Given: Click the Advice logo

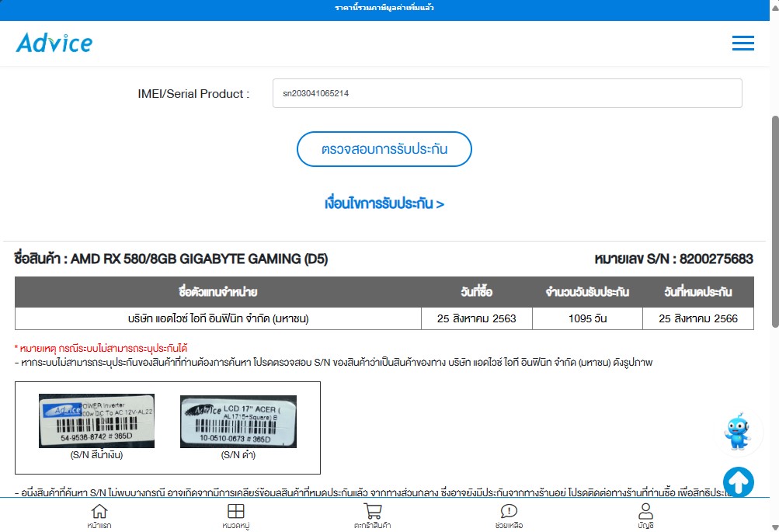Looking at the screenshot, I should pos(54,43).
